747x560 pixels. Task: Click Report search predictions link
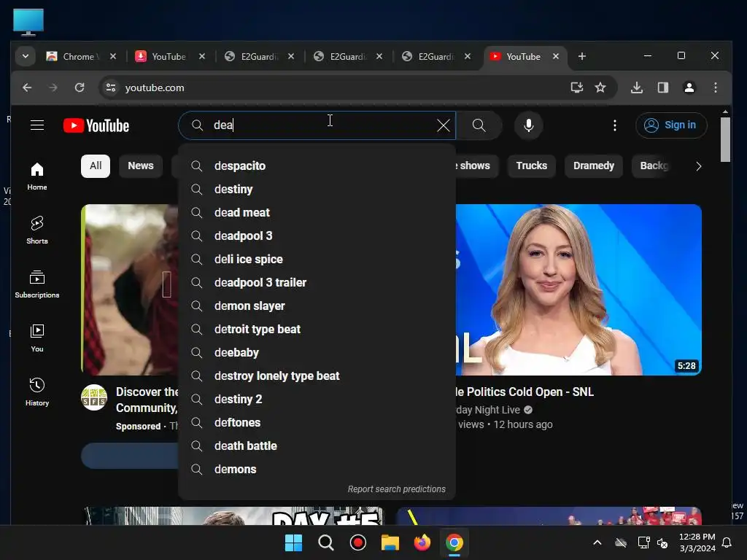[x=396, y=489]
